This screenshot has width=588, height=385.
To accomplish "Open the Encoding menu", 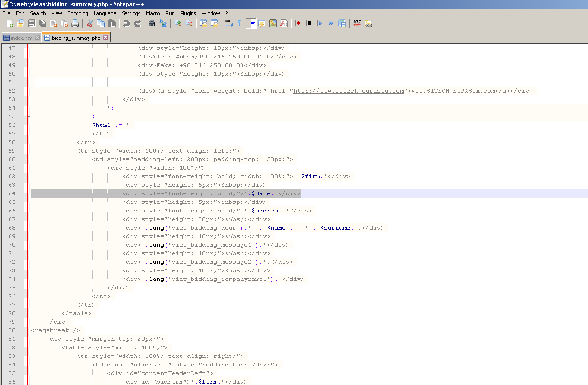I will pos(78,13).
